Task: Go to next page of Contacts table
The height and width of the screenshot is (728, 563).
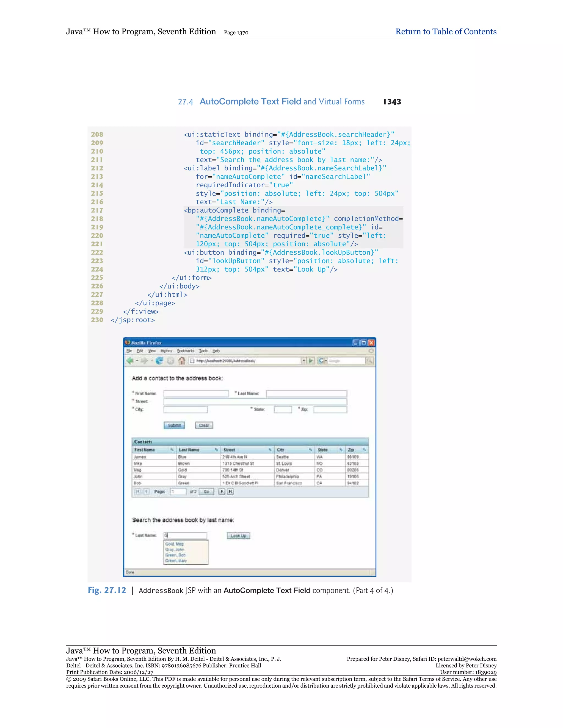Action: pos(222,492)
